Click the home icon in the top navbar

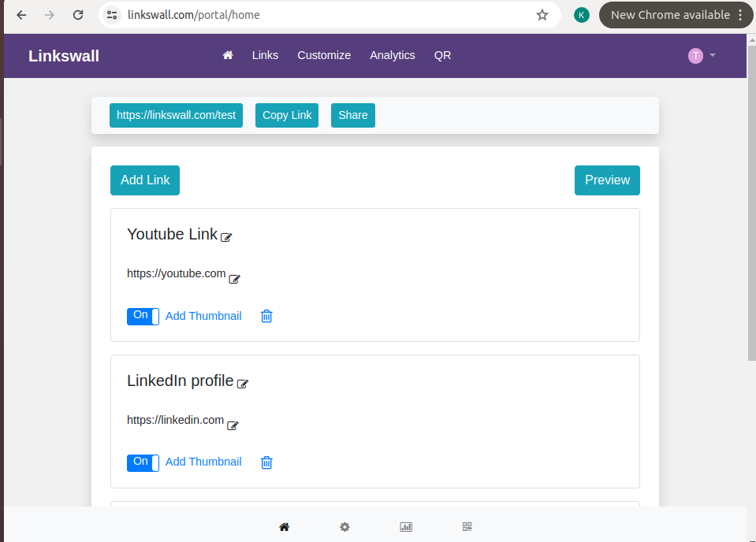(x=228, y=55)
